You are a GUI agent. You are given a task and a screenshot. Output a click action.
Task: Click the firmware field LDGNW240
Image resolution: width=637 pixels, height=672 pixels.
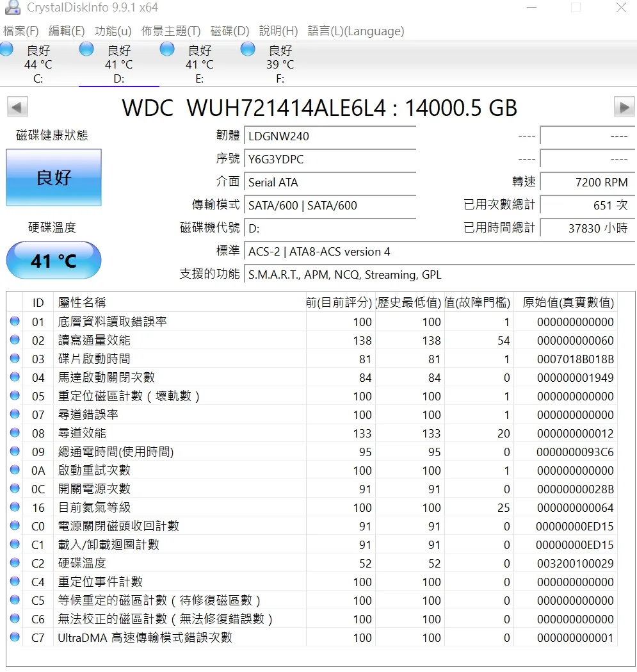330,136
